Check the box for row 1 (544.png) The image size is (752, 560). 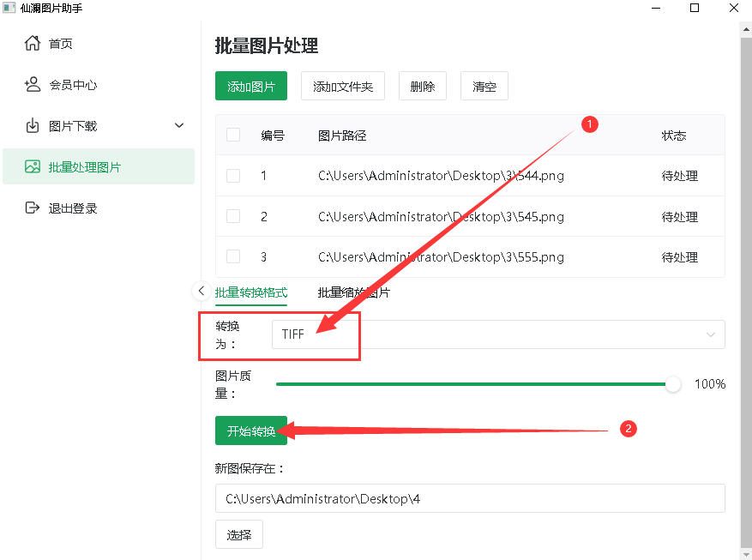point(233,176)
